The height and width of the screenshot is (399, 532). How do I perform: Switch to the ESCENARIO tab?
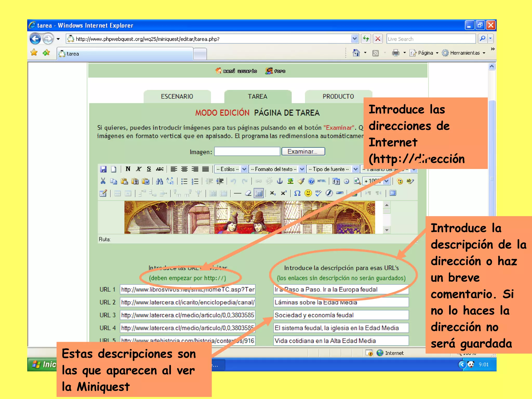177,96
